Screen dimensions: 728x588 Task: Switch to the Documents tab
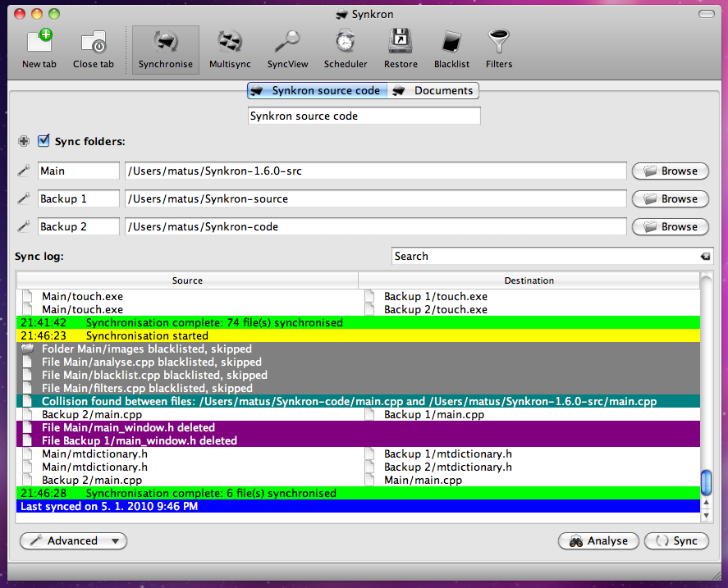(x=433, y=91)
